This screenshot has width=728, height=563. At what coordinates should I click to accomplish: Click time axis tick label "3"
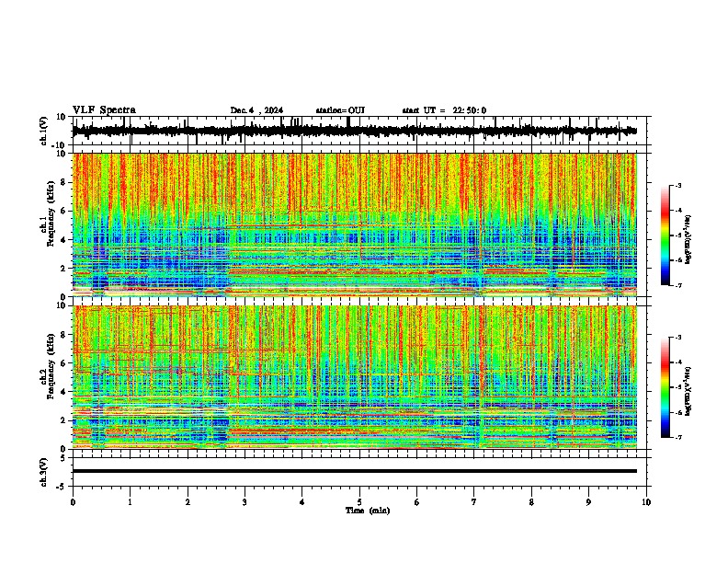click(245, 502)
